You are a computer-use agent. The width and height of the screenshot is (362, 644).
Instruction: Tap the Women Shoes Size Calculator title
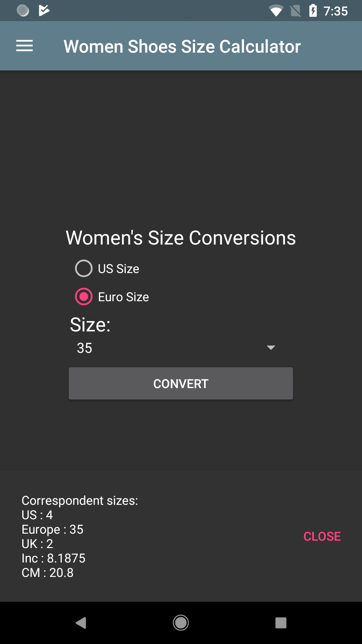(182, 46)
